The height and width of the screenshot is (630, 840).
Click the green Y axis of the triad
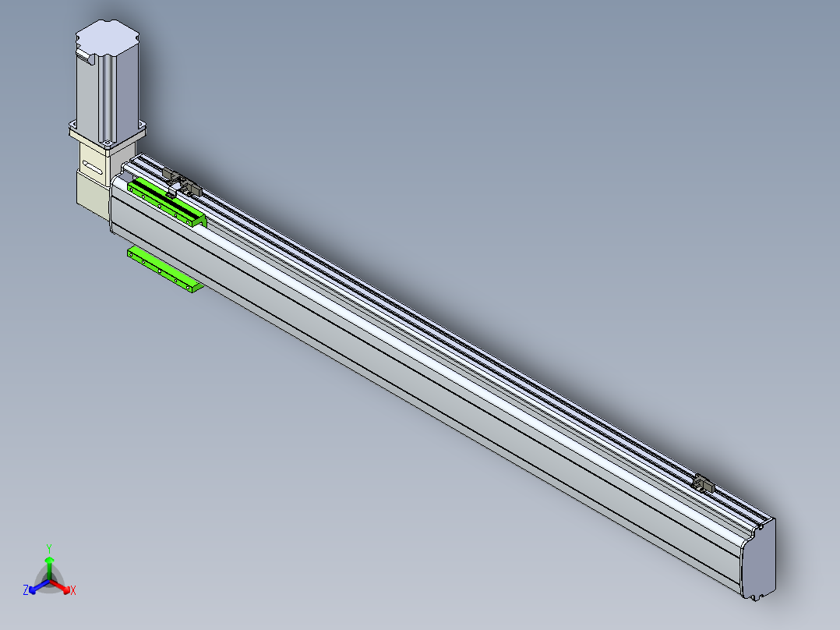tap(49, 567)
